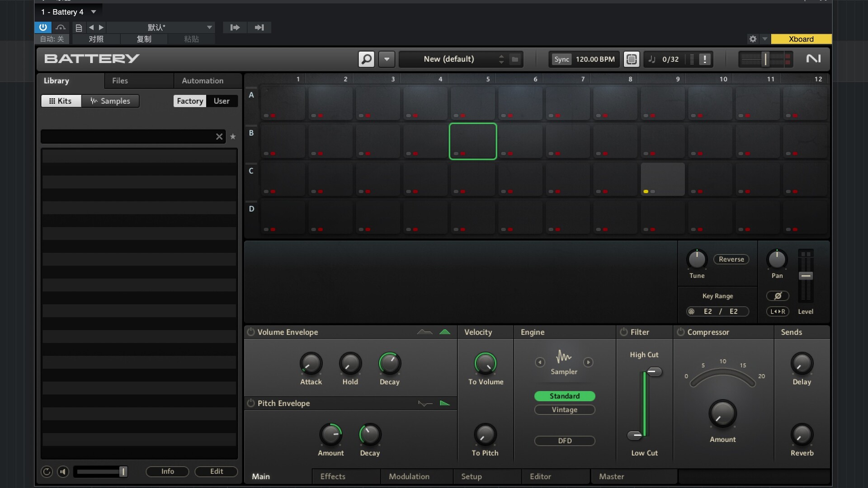Click host next preset arrow
The height and width of the screenshot is (488, 868).
point(101,27)
